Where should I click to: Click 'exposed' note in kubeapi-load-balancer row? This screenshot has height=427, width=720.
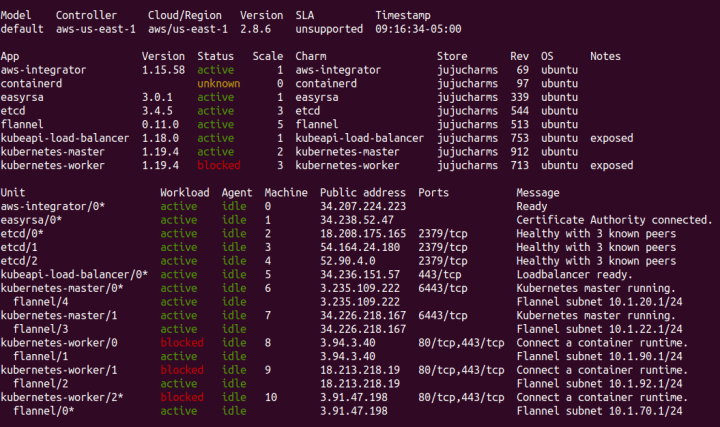click(x=612, y=138)
